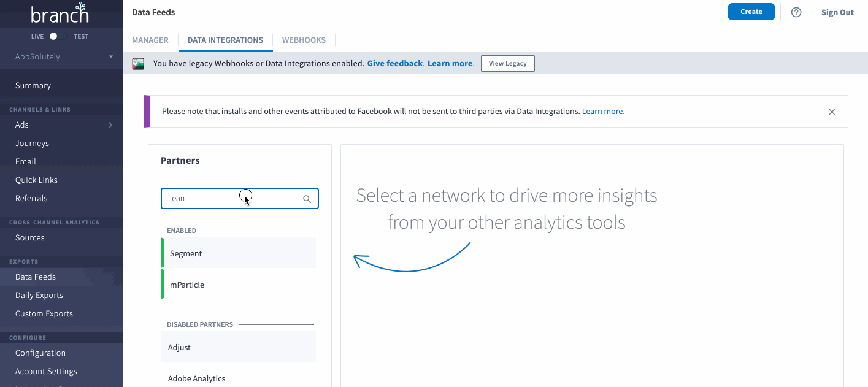
Task: Select the Data Integrations tab
Action: coord(225,40)
